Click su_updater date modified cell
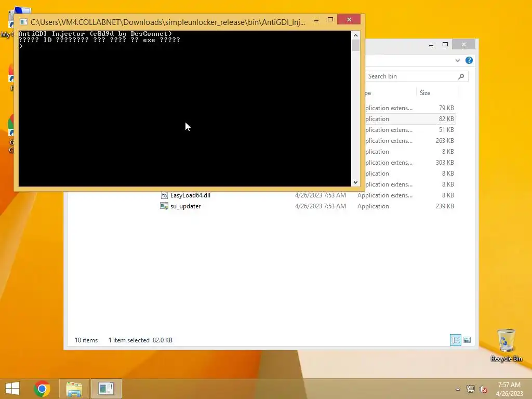 [320, 206]
